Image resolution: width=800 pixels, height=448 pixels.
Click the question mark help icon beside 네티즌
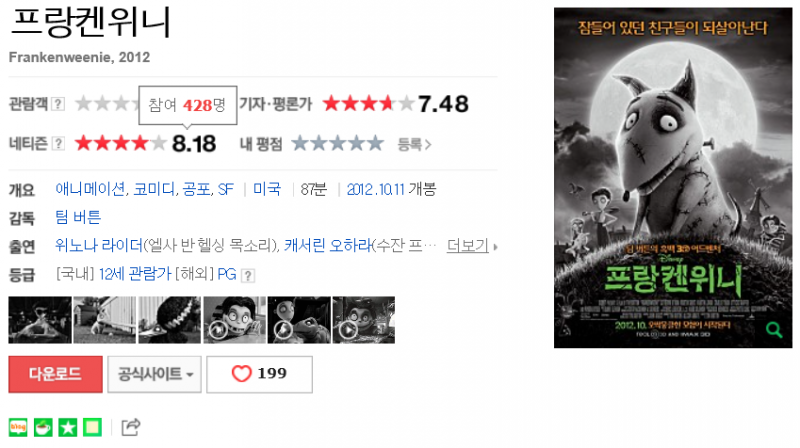58,144
